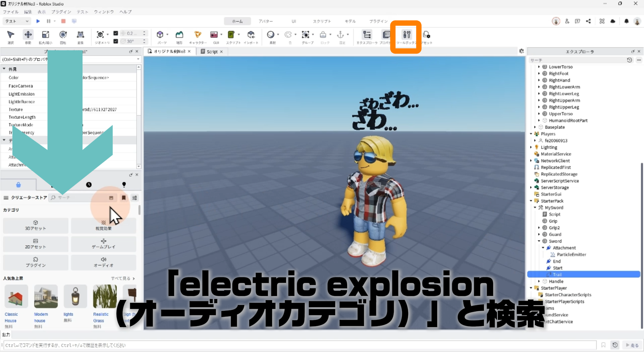
Task: Open the Toolbox (ツールボックス) panel
Action: click(407, 35)
